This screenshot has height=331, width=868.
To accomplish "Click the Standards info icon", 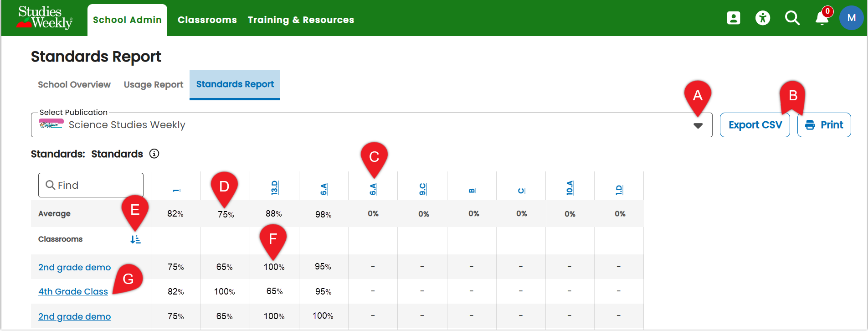I will [154, 154].
